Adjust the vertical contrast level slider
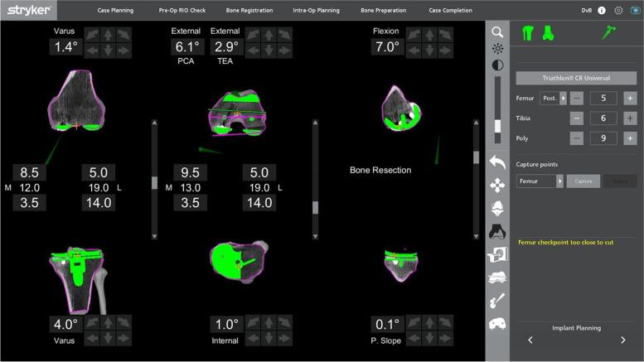Image resolution: width=644 pixels, height=362 pixels. pos(497,126)
